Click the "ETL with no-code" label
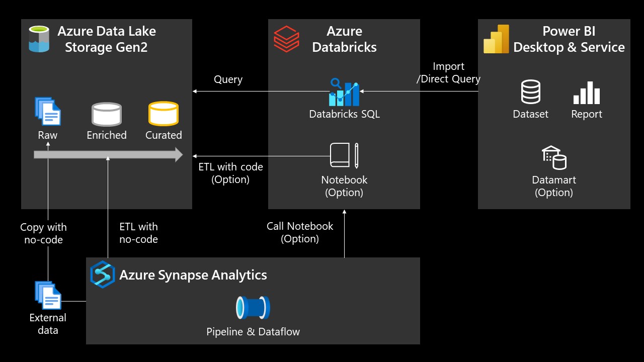This screenshot has width=644, height=362. [138, 233]
